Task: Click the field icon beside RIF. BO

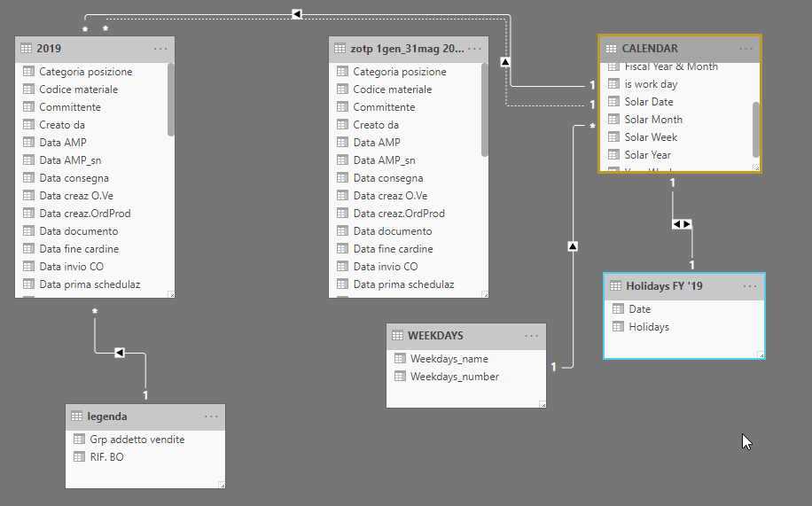Action: (x=79, y=456)
